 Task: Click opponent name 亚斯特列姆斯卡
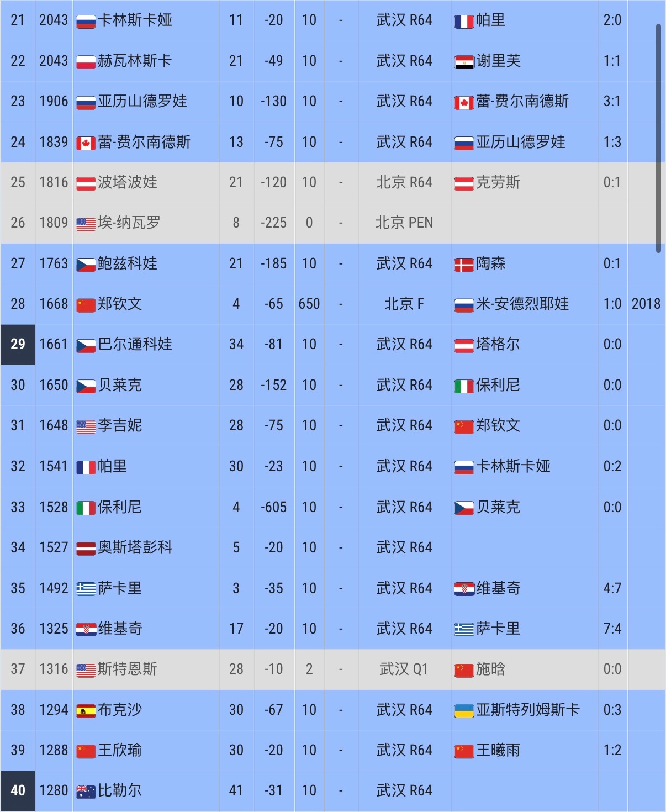pyautogui.click(x=528, y=710)
